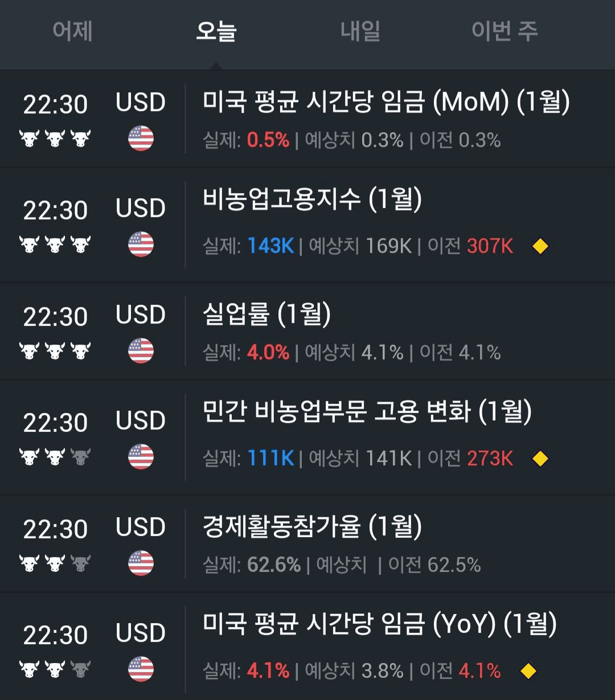
Task: Select the 이번 주 tab
Action: coord(505,31)
